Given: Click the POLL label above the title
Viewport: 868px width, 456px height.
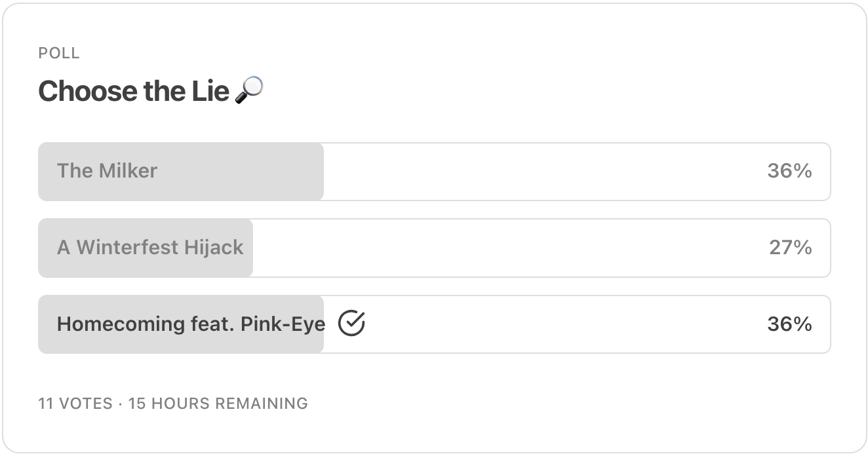Looking at the screenshot, I should click(x=59, y=53).
